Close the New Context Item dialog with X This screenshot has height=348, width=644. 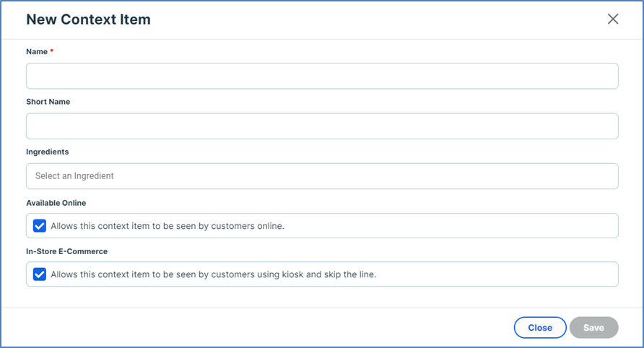pos(613,19)
